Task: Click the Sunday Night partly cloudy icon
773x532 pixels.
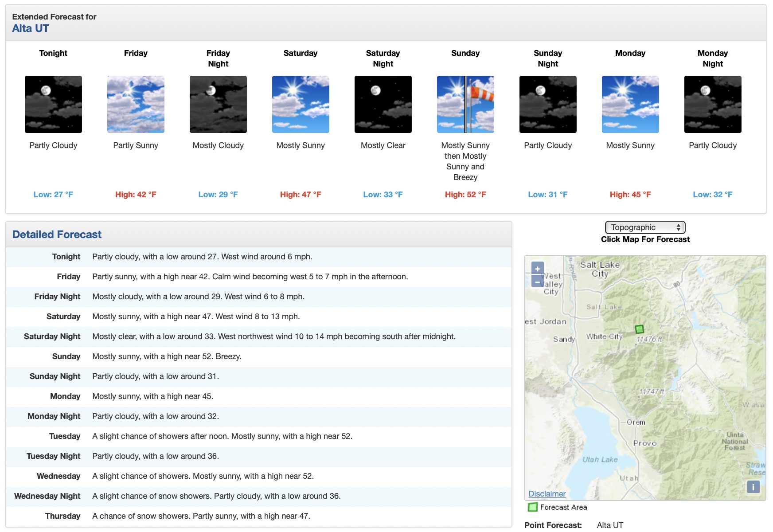Action: point(548,104)
